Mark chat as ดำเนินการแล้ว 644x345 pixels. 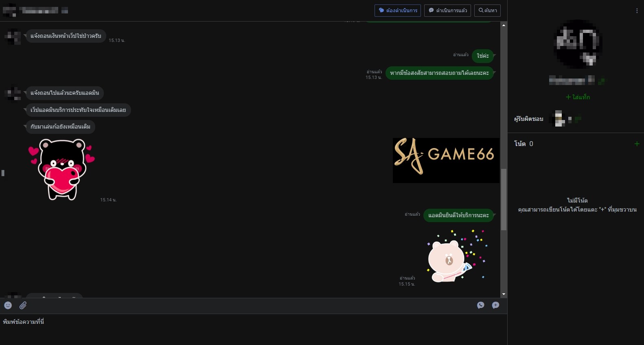pos(447,11)
